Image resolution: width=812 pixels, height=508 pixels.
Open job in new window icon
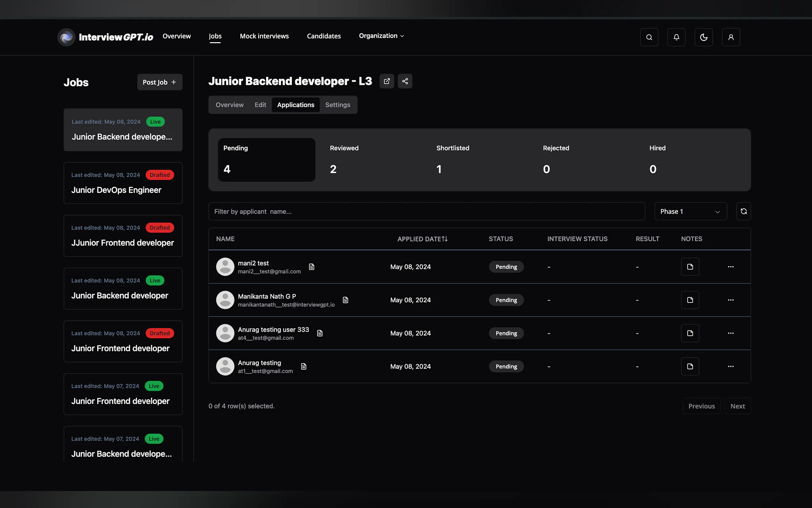click(387, 81)
